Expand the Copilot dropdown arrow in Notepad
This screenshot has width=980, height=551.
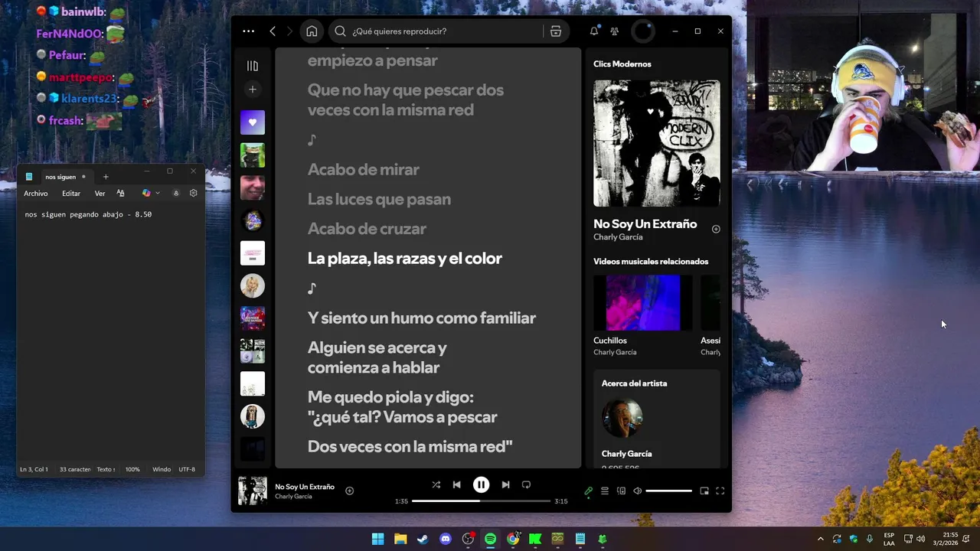tap(158, 194)
